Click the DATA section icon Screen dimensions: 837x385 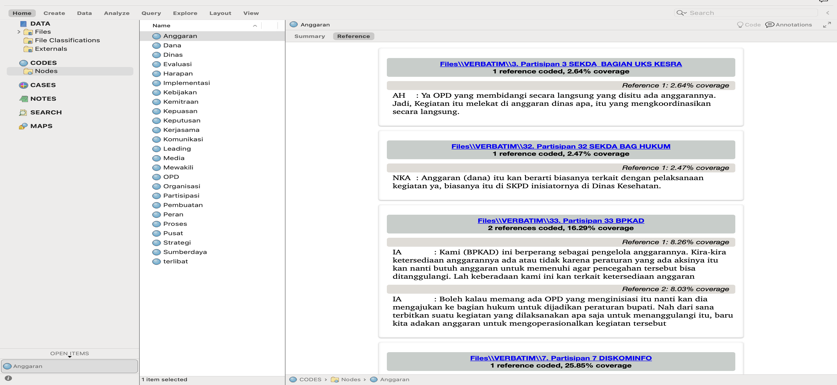[x=23, y=23]
